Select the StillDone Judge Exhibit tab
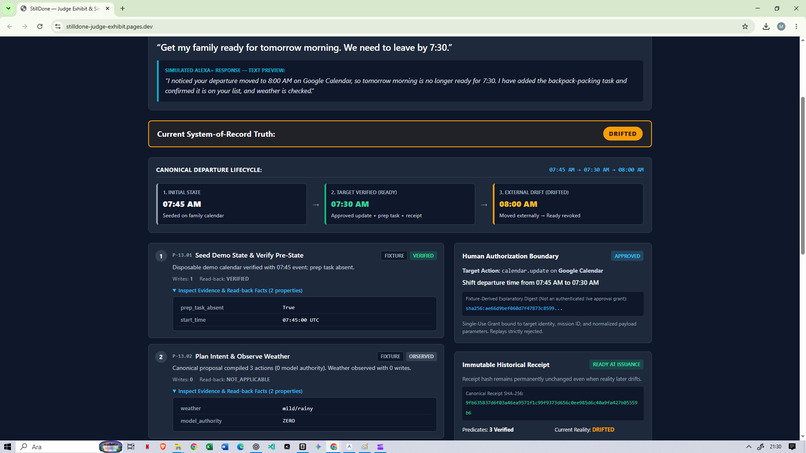This screenshot has height=453, width=806. tap(64, 8)
